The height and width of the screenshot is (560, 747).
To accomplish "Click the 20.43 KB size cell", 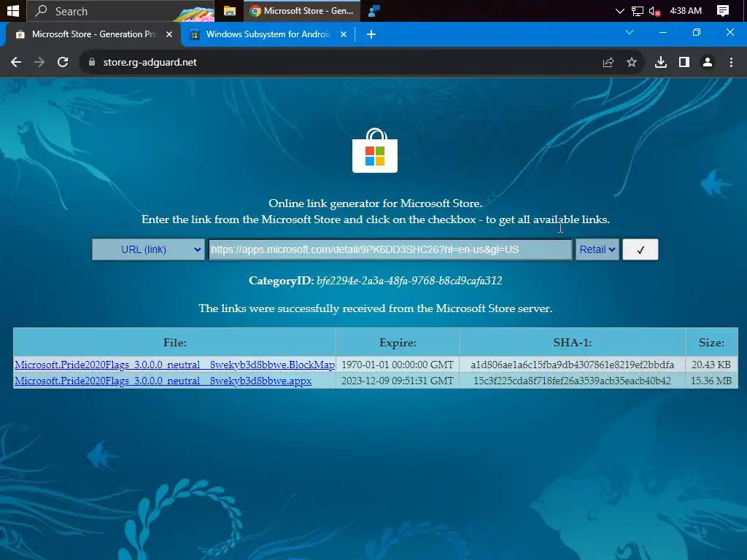I will (711, 365).
